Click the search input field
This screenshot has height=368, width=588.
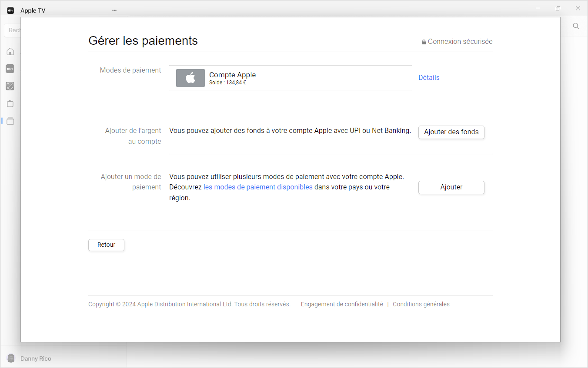12,30
